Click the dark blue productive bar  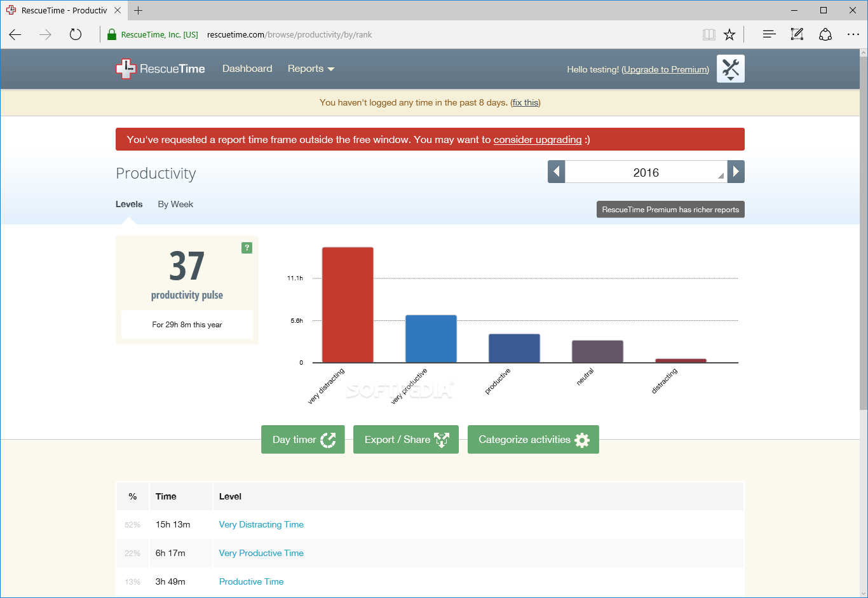(x=514, y=348)
